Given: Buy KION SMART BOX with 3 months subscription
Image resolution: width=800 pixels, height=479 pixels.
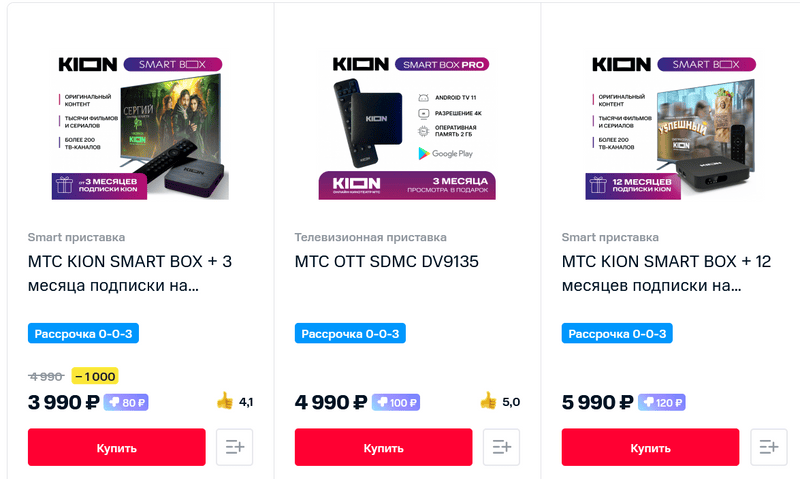Looking at the screenshot, I should pyautogui.click(x=117, y=447).
